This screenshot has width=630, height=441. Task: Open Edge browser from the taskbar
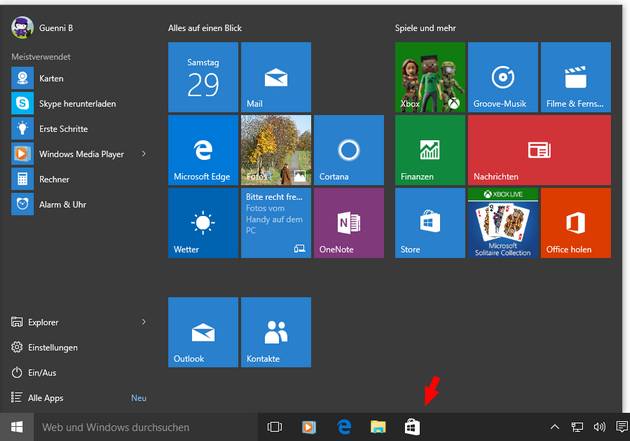coord(344,427)
